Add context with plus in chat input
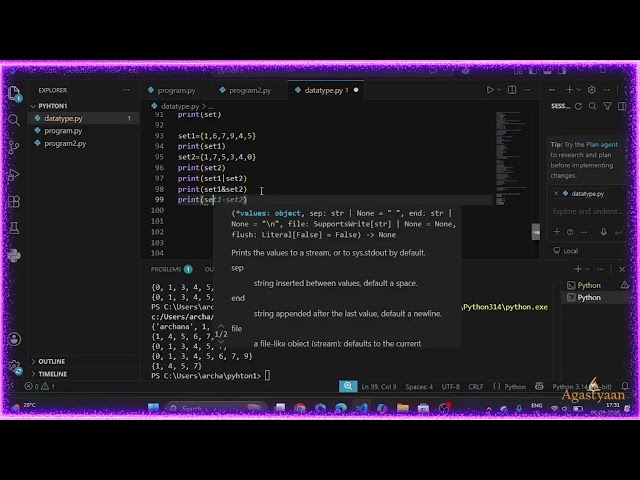640x480 pixels. 556,232
